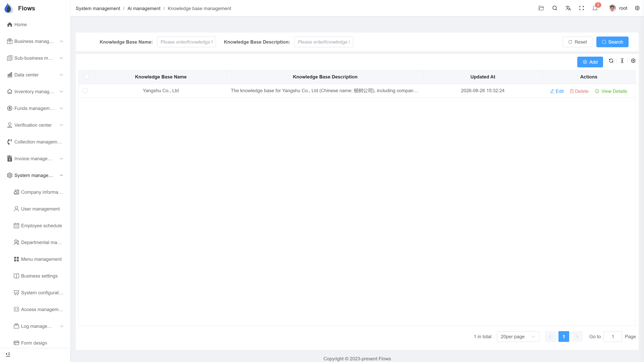Open Business settings menu item
Image resolution: width=644 pixels, height=362 pixels.
pos(35,276)
